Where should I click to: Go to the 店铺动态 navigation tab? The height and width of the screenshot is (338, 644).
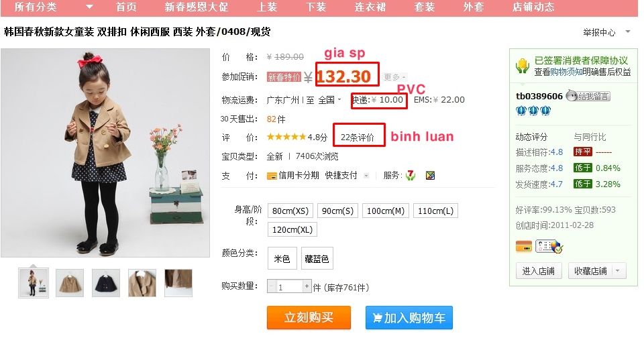pyautogui.click(x=533, y=7)
